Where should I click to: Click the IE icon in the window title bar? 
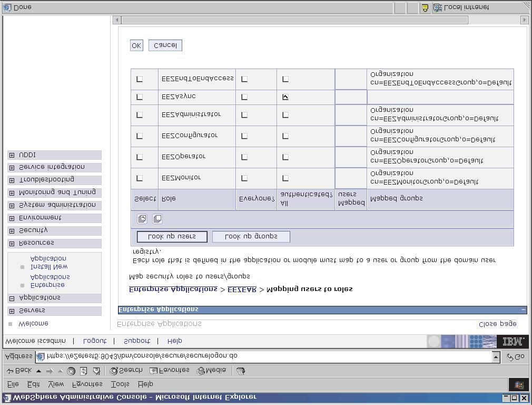pos(7,398)
